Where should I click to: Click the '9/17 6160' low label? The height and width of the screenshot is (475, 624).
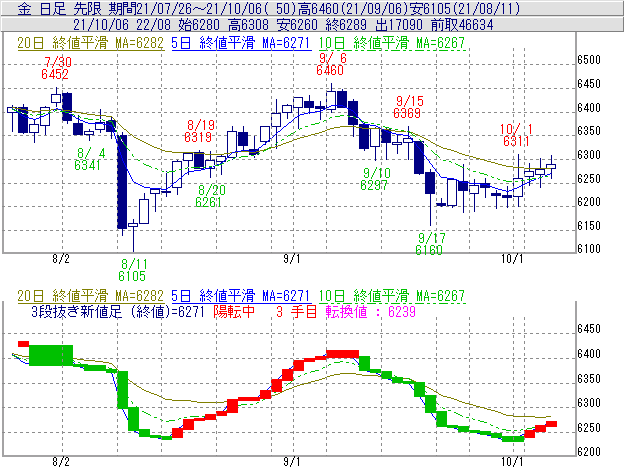click(x=431, y=244)
